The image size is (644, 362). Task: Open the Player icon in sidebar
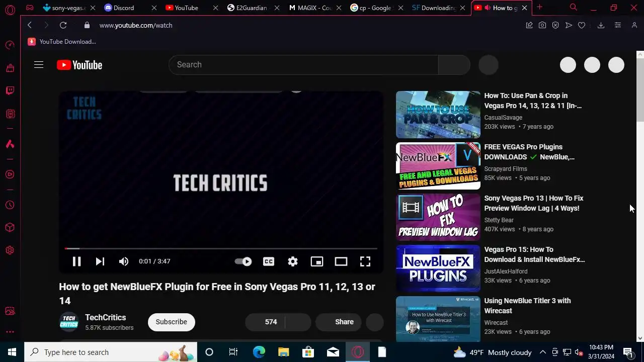[10, 174]
